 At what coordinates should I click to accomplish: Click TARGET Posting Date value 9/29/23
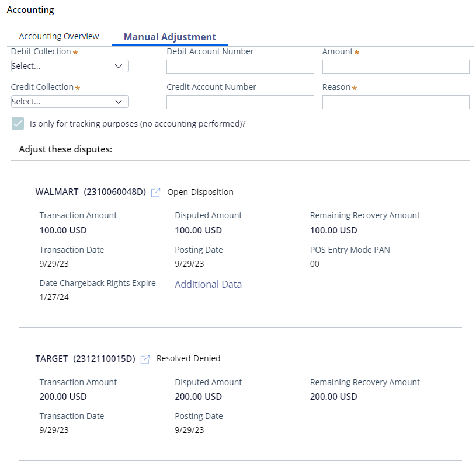click(189, 430)
